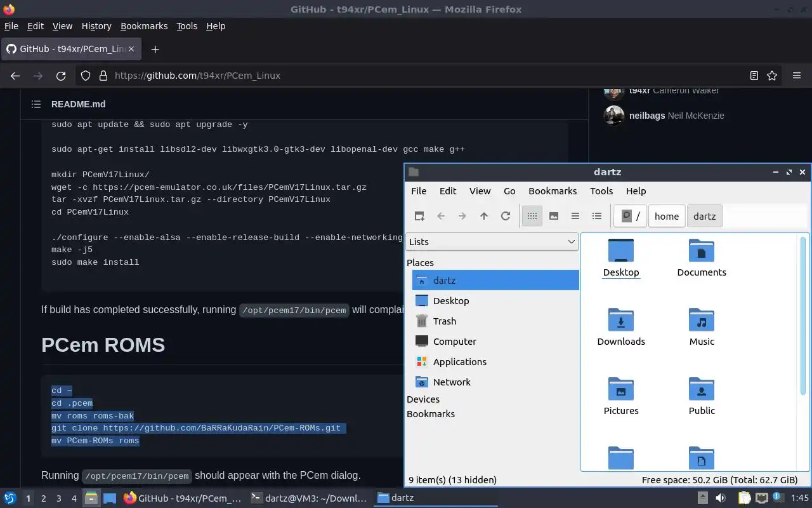Select the Pictures folder icon

coord(621,397)
